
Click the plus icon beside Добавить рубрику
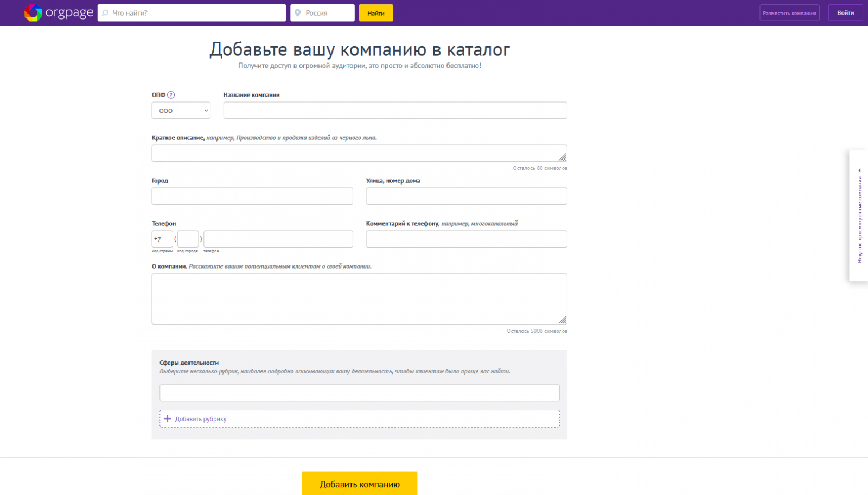click(x=167, y=418)
